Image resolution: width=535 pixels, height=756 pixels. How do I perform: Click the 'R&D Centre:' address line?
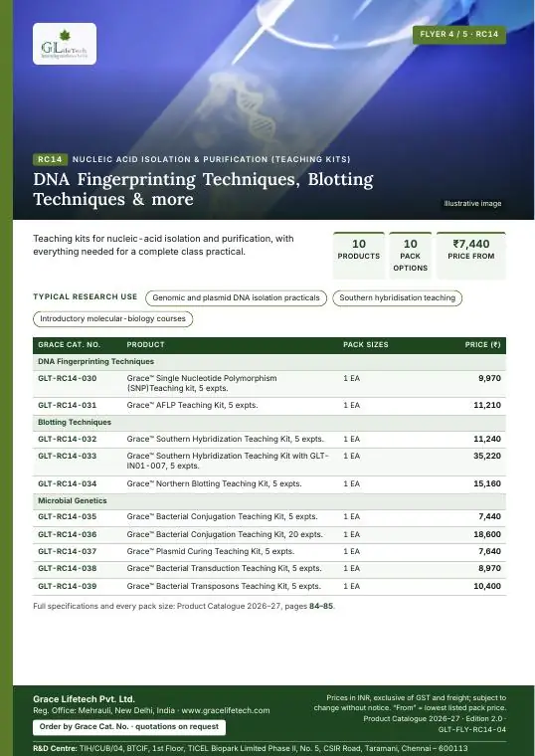(x=251, y=749)
